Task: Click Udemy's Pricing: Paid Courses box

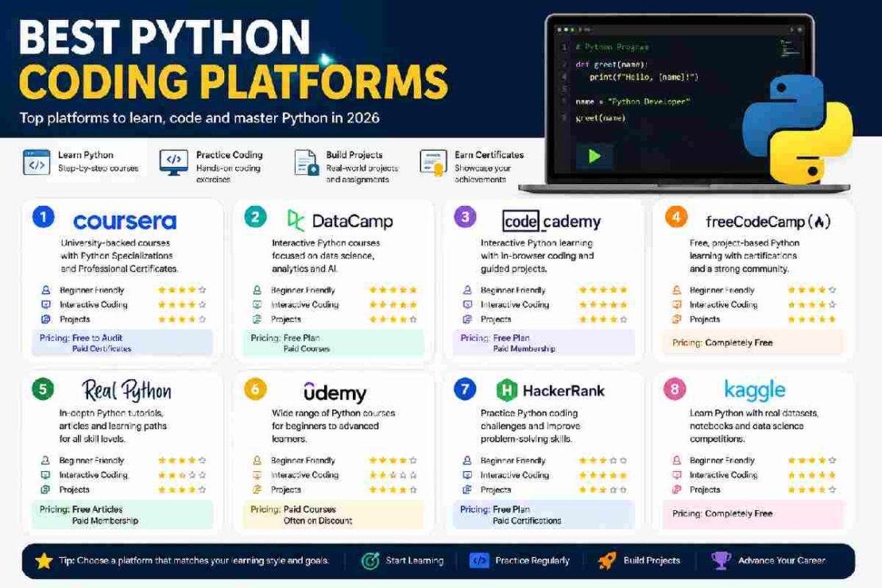Action: click(x=333, y=515)
